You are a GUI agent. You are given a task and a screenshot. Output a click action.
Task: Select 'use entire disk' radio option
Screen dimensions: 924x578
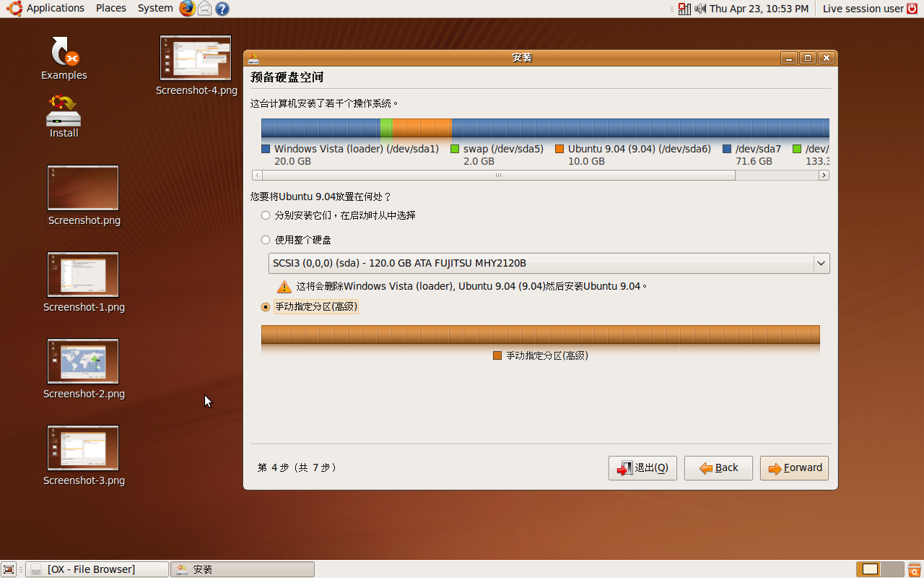point(266,240)
